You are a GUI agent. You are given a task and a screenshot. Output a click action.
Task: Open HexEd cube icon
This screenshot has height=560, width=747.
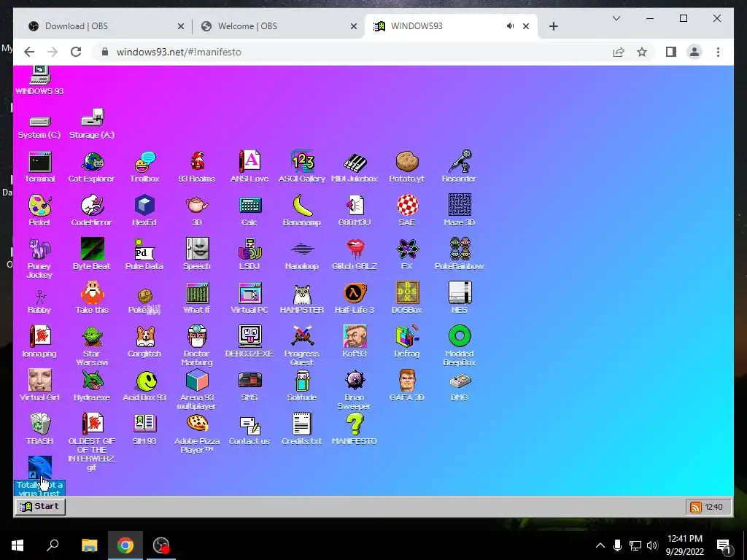144,211
